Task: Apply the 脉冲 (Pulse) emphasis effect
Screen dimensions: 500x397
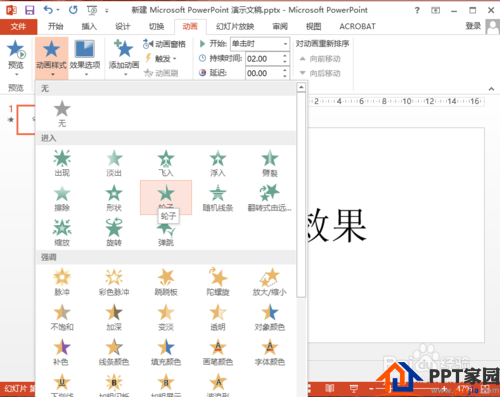Action: (x=62, y=282)
